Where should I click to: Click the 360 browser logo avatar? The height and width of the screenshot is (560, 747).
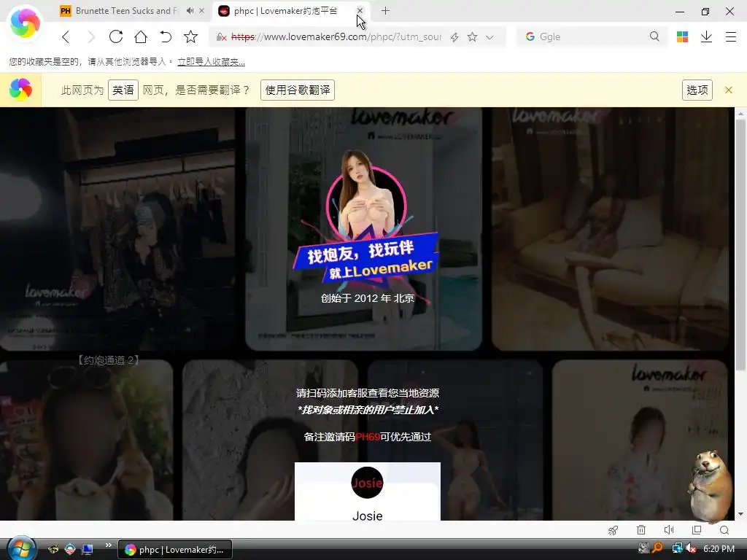[25, 23]
